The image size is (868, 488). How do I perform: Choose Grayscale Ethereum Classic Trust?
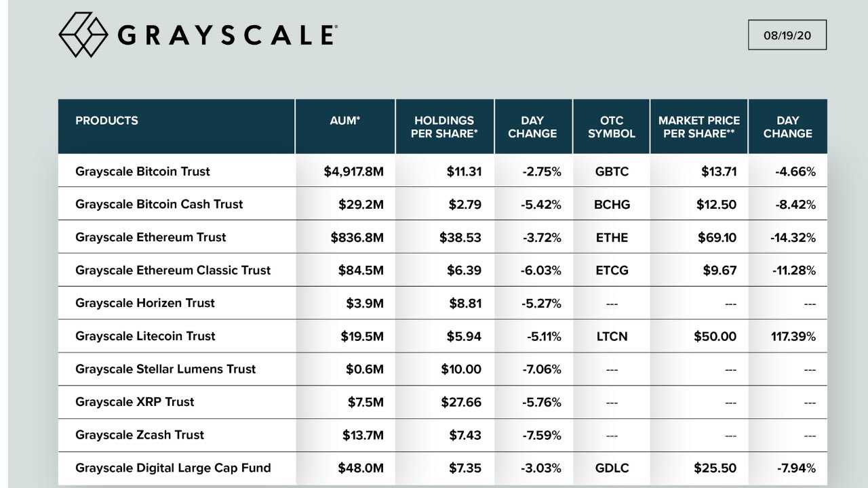pyautogui.click(x=173, y=270)
